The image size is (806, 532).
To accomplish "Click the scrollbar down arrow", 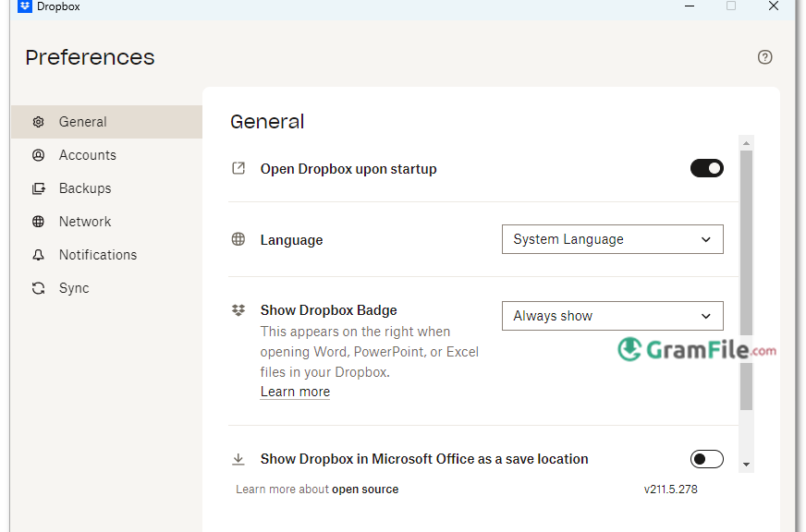I will click(x=746, y=465).
